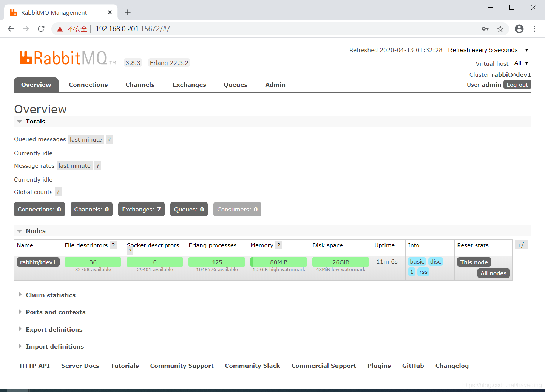Click Exchanges: 7 count button

[x=141, y=209]
